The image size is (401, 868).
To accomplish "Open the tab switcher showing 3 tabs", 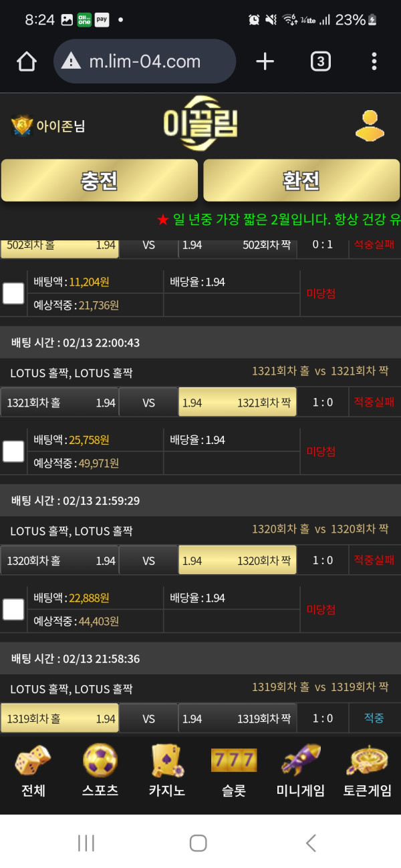I will [x=321, y=61].
